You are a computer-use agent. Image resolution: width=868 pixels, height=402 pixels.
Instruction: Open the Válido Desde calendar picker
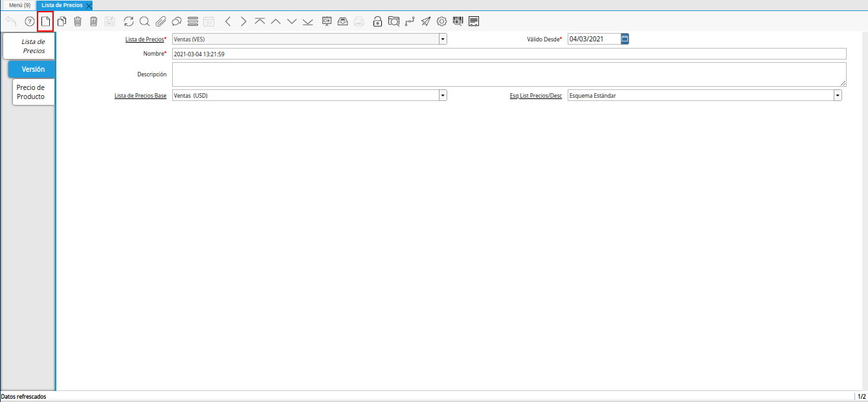click(625, 39)
